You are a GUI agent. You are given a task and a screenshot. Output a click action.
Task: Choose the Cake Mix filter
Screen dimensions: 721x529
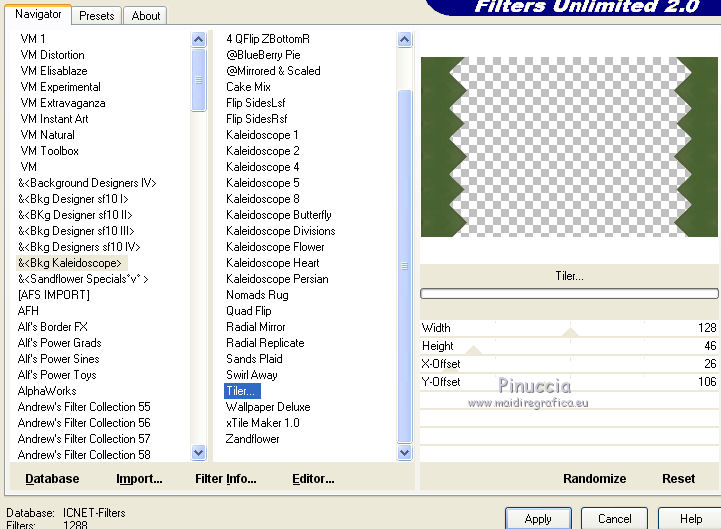[248, 87]
